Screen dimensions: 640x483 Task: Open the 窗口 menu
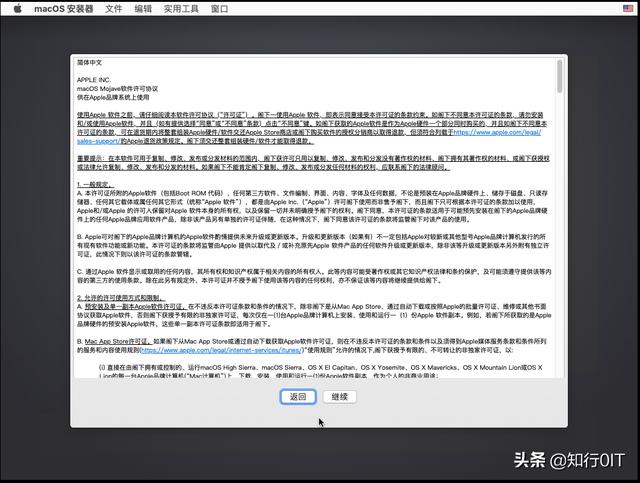pos(220,9)
